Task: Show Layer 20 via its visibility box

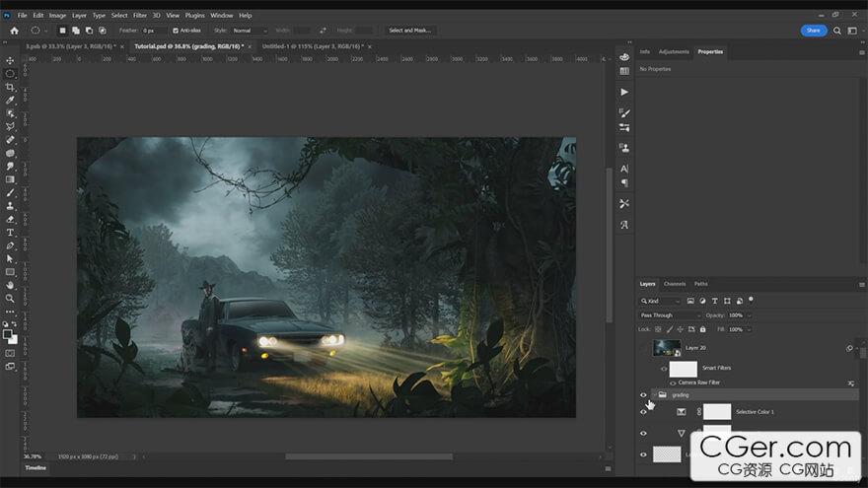Action: click(643, 348)
